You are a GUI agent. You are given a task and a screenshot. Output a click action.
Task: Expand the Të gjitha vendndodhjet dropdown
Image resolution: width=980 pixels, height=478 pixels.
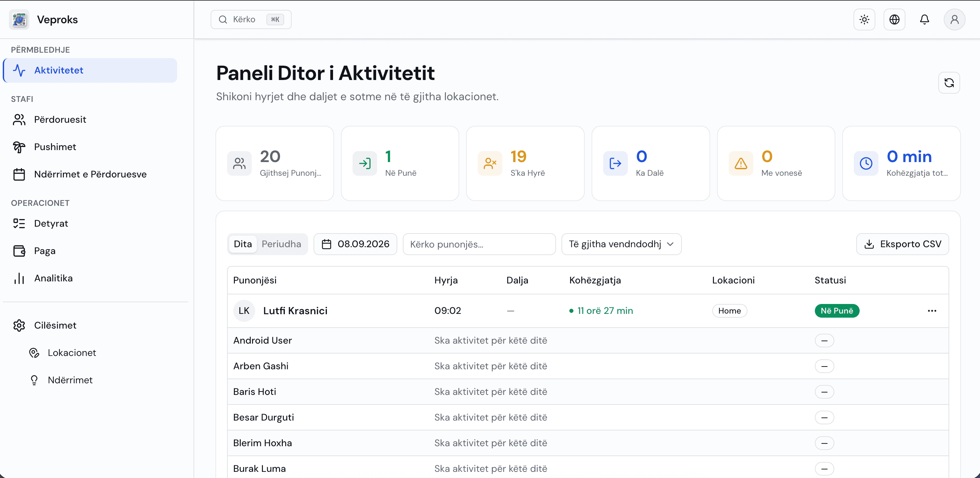pos(621,244)
